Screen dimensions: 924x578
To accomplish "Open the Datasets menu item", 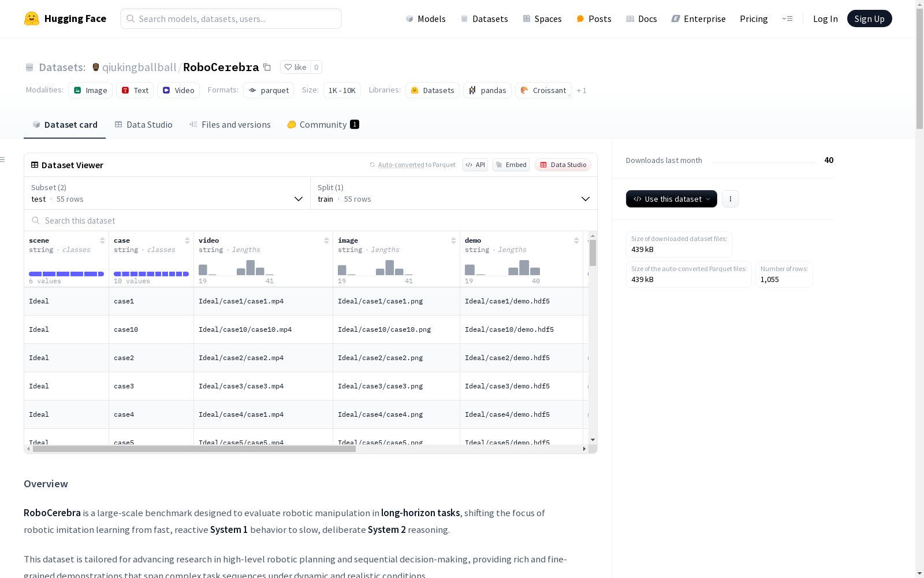I will pos(484,18).
